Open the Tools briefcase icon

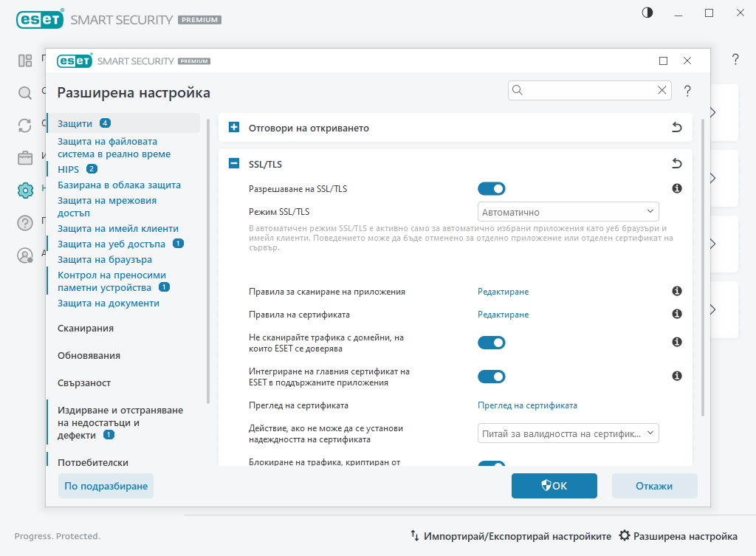click(x=24, y=158)
